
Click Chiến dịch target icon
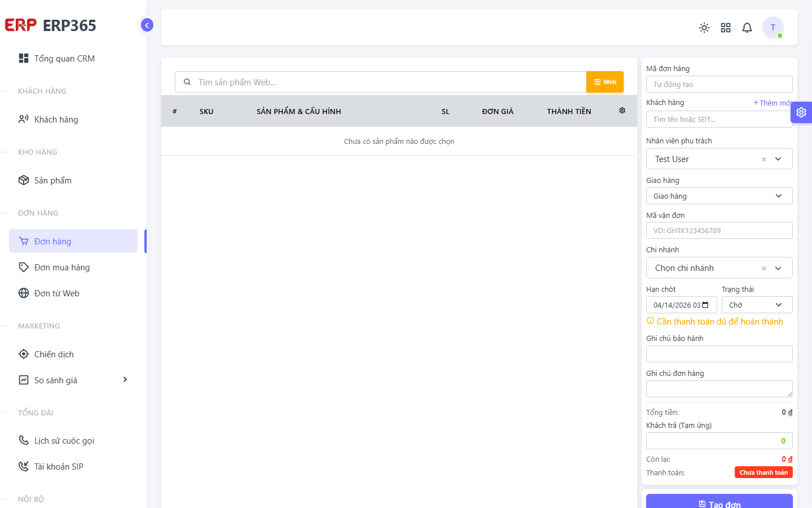tap(24, 354)
